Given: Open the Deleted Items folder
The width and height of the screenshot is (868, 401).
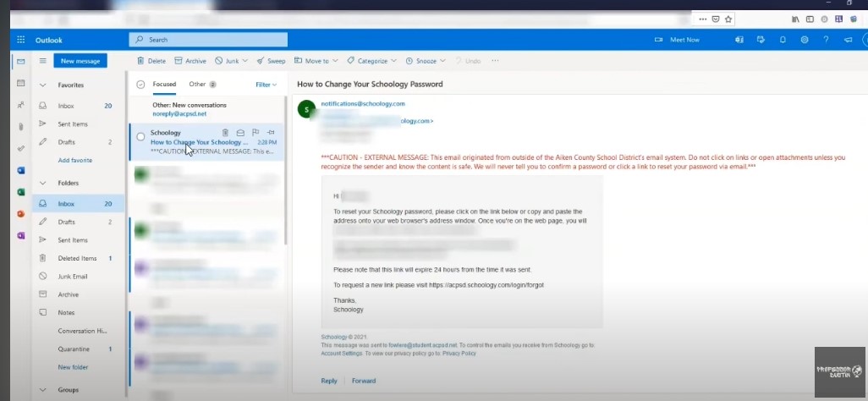Looking at the screenshot, I should pyautogui.click(x=78, y=258).
